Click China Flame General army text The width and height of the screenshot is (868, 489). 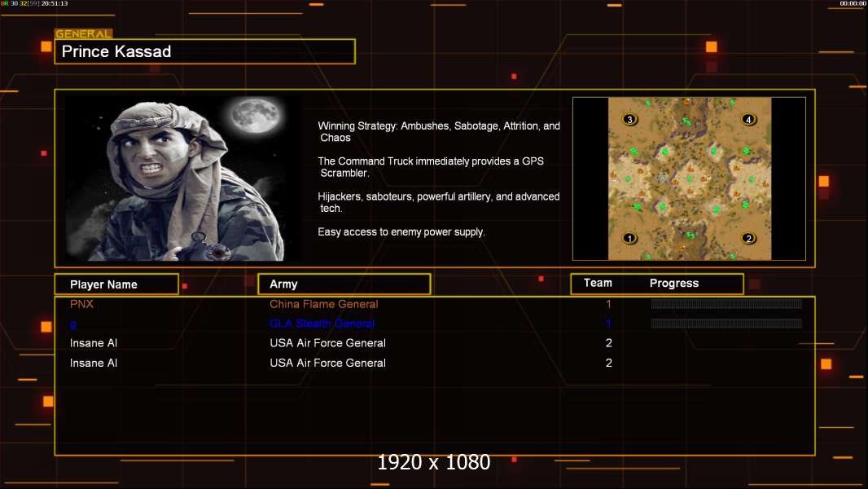point(324,304)
